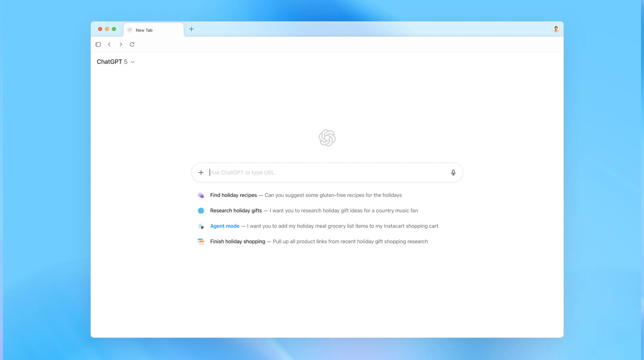The image size is (644, 360).
Task: Click the cursor icon beside Agent mode
Action: point(201,226)
